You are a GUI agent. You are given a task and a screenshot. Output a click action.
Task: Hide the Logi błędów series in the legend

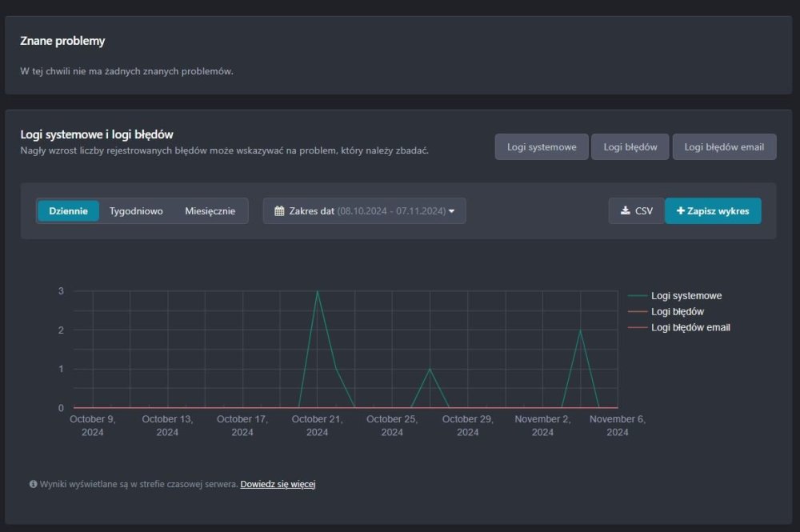click(677, 312)
